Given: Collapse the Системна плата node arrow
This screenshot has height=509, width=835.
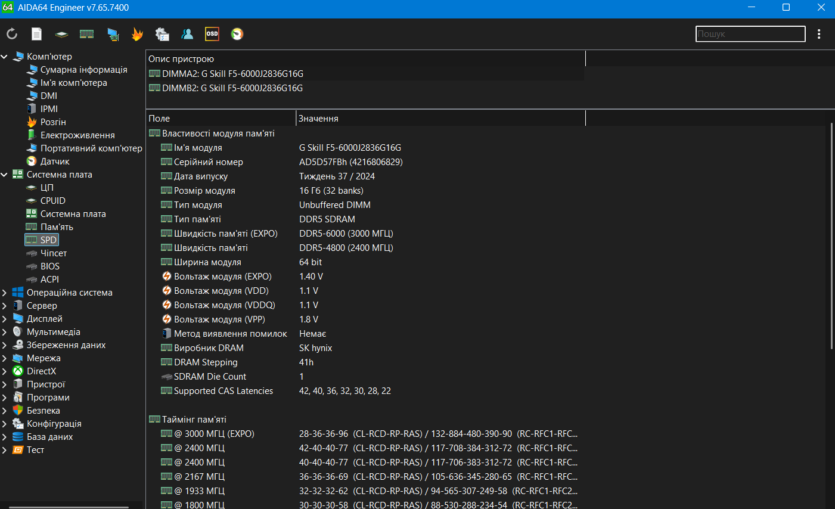Looking at the screenshot, I should point(4,175).
